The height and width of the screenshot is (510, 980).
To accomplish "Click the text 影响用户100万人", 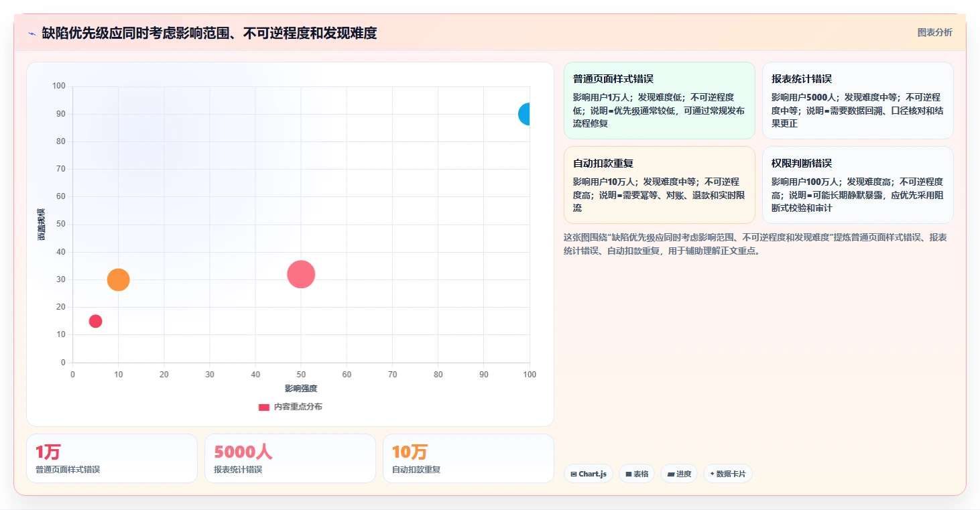I will pyautogui.click(x=805, y=182).
